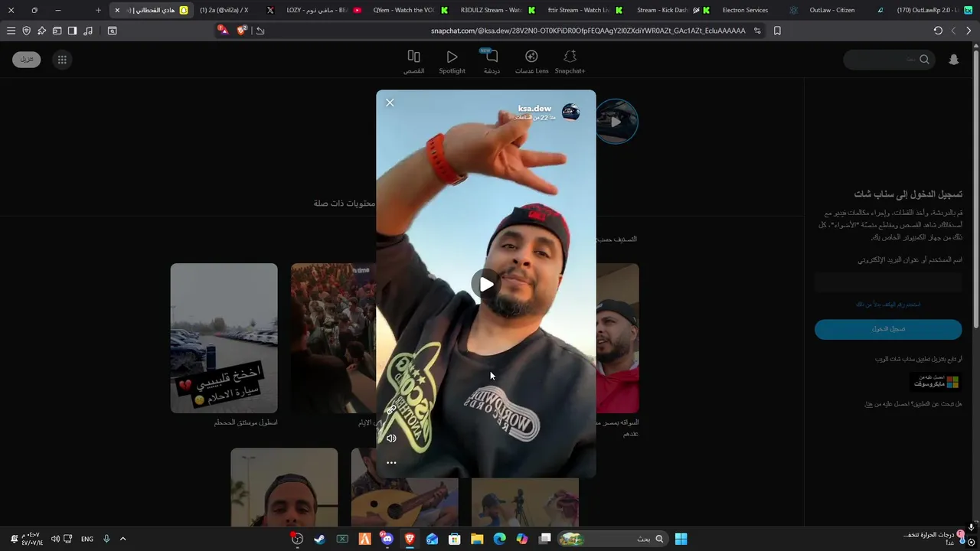Click the Snapchat search field

[889, 60]
